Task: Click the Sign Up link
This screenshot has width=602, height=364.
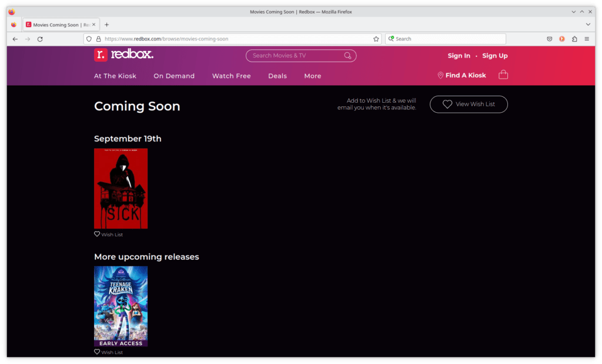Action: coord(495,56)
